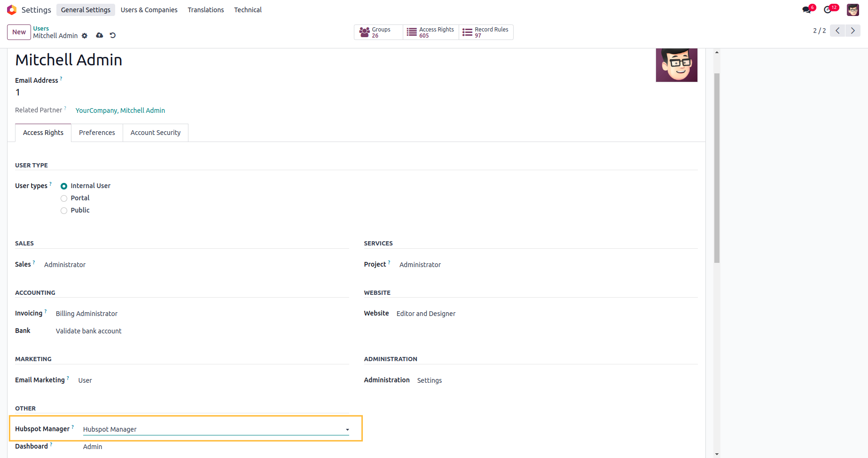The image size is (868, 458).
Task: Select the Access Rights tab
Action: click(x=43, y=133)
